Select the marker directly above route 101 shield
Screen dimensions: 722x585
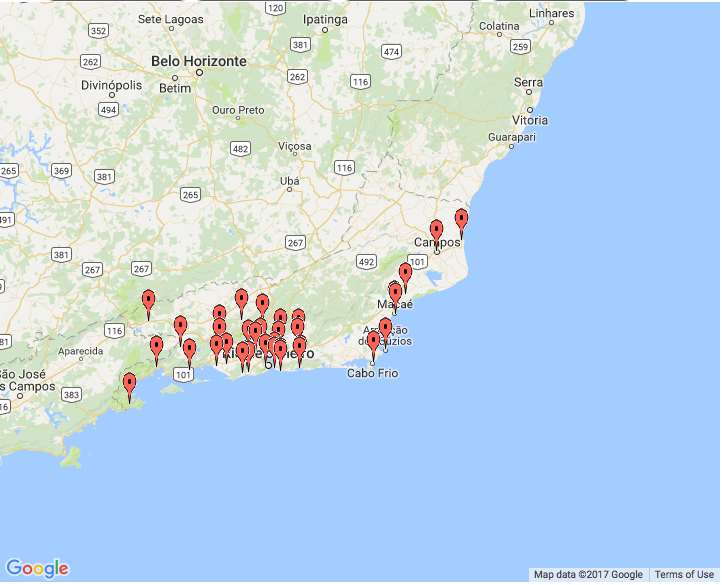pyautogui.click(x=189, y=351)
